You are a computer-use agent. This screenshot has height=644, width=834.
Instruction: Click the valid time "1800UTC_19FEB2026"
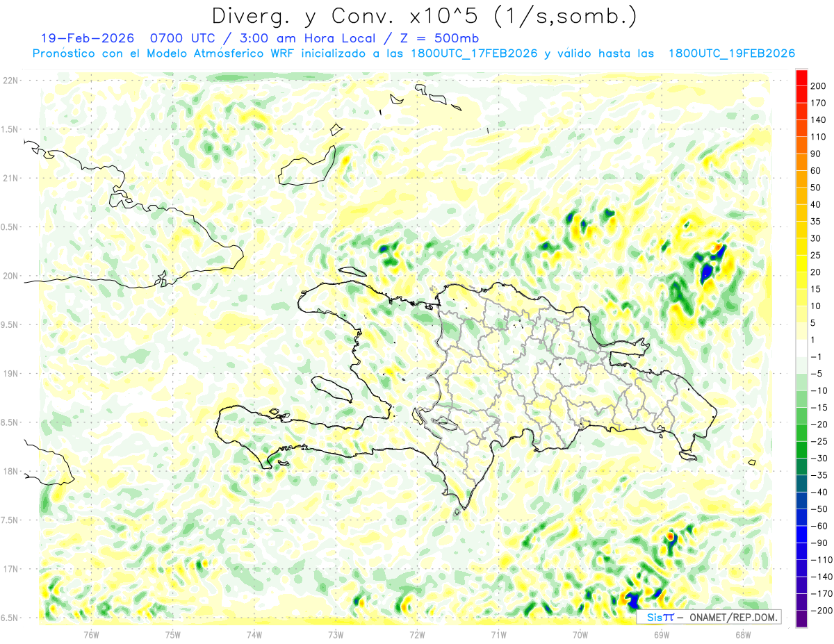pos(731,53)
